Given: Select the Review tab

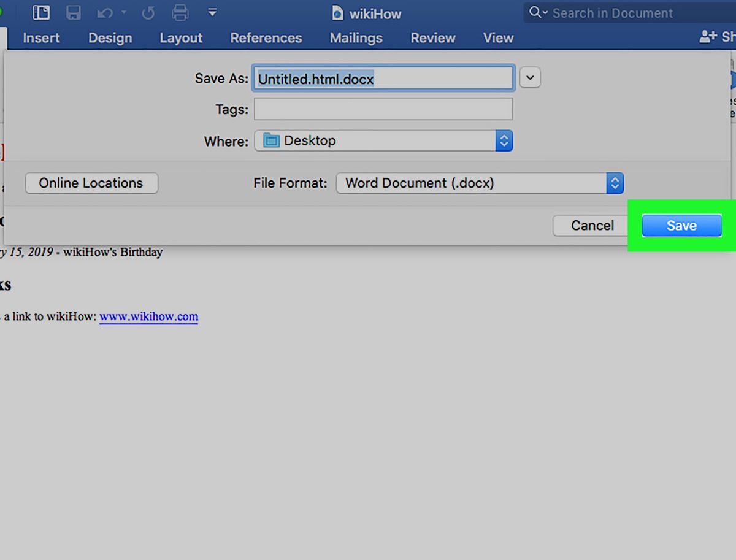Looking at the screenshot, I should point(433,38).
